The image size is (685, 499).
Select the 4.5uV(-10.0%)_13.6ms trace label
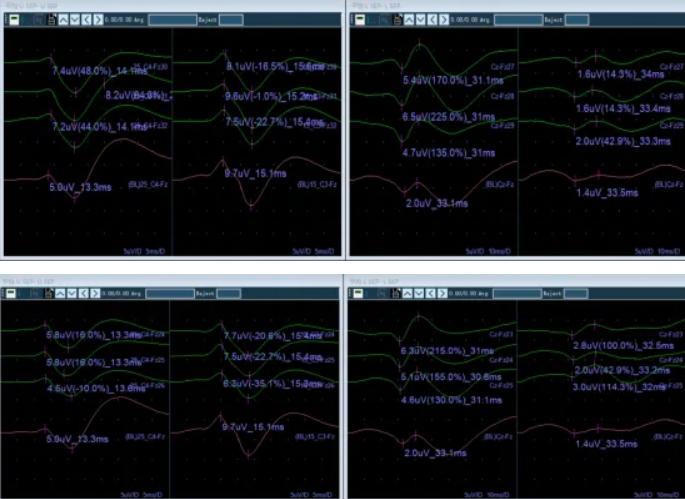pyautogui.click(x=96, y=388)
